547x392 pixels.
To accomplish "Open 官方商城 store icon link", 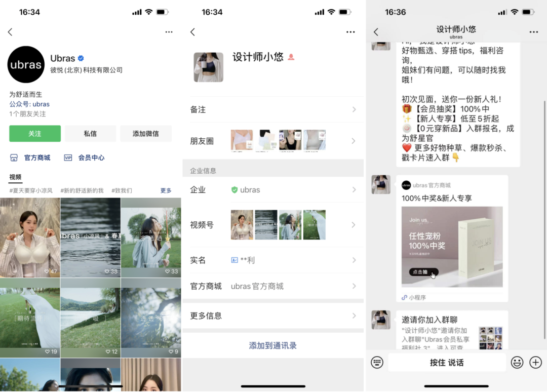I will [x=31, y=158].
